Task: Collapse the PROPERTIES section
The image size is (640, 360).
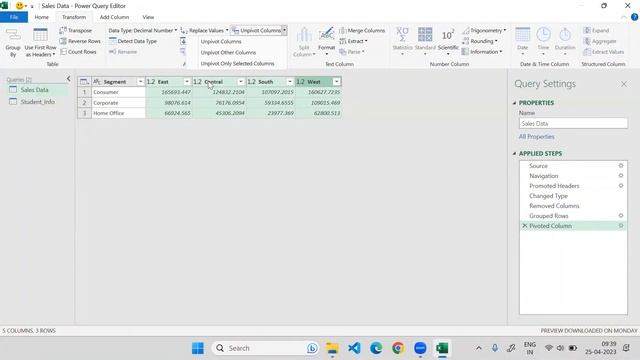Action: [x=514, y=103]
